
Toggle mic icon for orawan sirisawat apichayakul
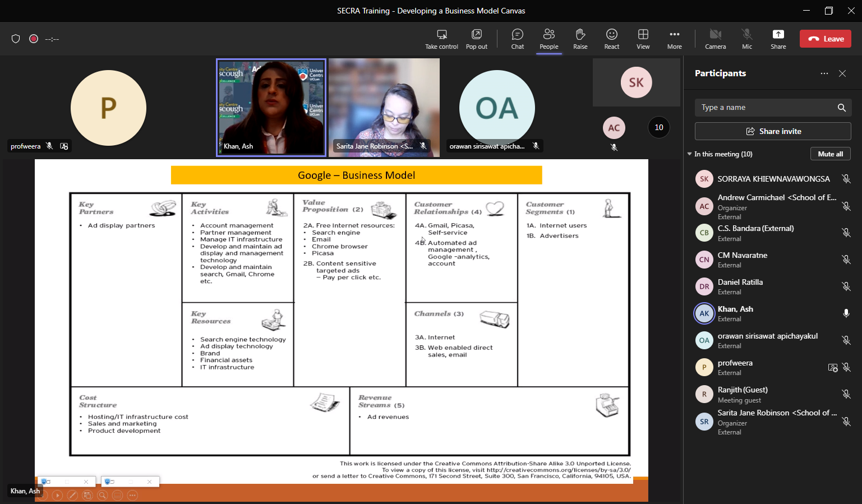tap(846, 340)
